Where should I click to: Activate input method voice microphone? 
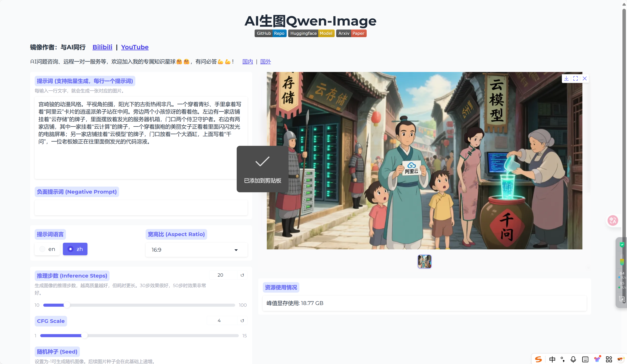coord(573,359)
